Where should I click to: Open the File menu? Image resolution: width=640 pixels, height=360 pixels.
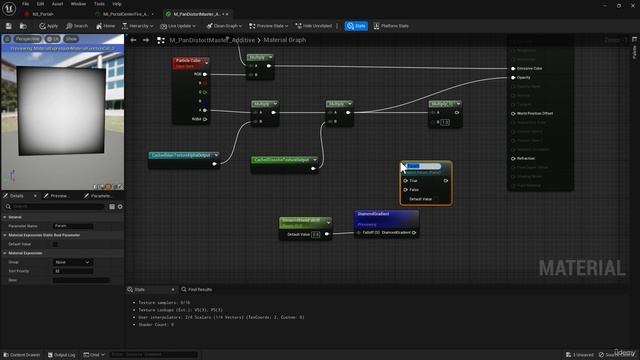[25, 4]
